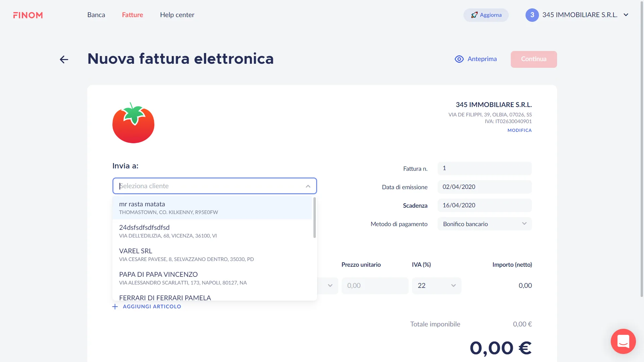The height and width of the screenshot is (362, 644).
Task: Click the Anteprima preview link
Action: (x=476, y=59)
